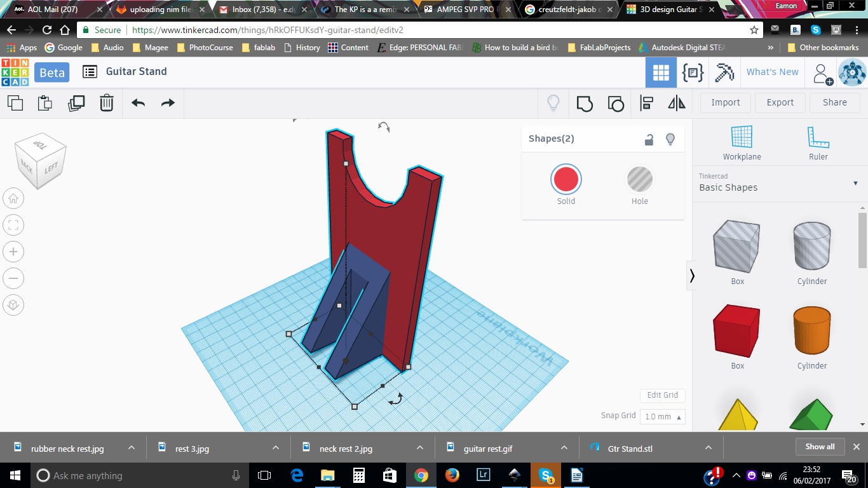Click the Duplicate tool icon
The width and height of the screenshot is (868, 488).
click(76, 103)
